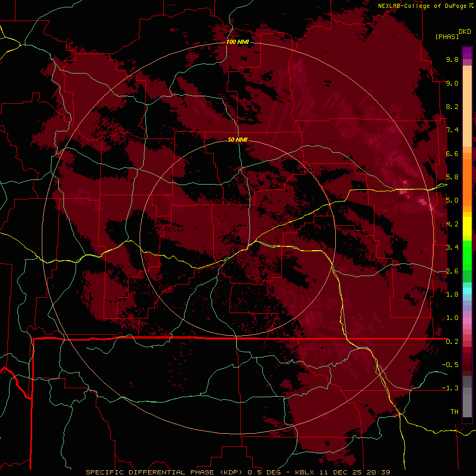Click the orange band of color bar
The image size is (476, 476).
click(467, 182)
